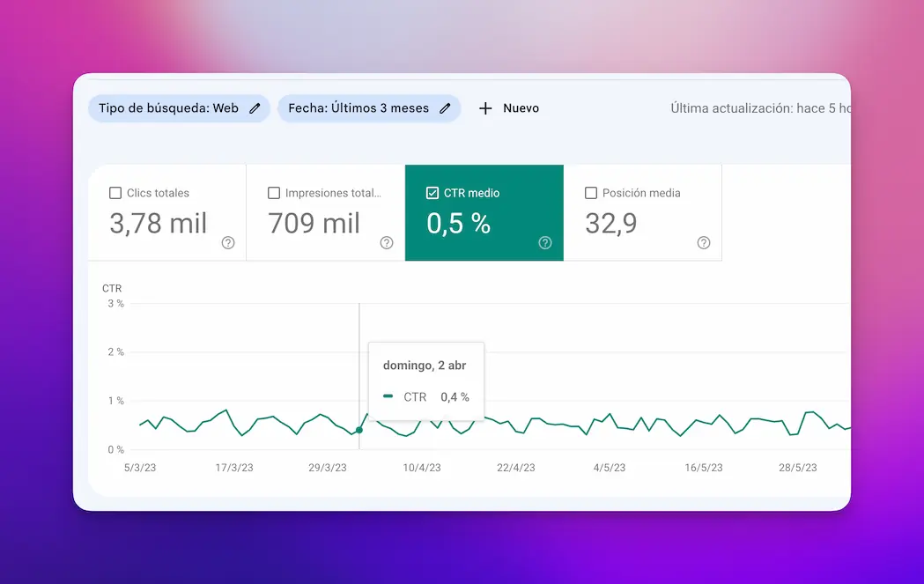Click the highlighted data point on the chart
This screenshot has width=924, height=584.
pyautogui.click(x=359, y=429)
